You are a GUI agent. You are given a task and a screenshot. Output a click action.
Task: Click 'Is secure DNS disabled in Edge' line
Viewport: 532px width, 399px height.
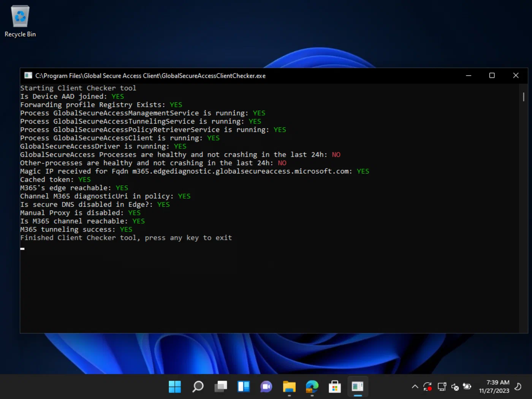[x=95, y=205]
